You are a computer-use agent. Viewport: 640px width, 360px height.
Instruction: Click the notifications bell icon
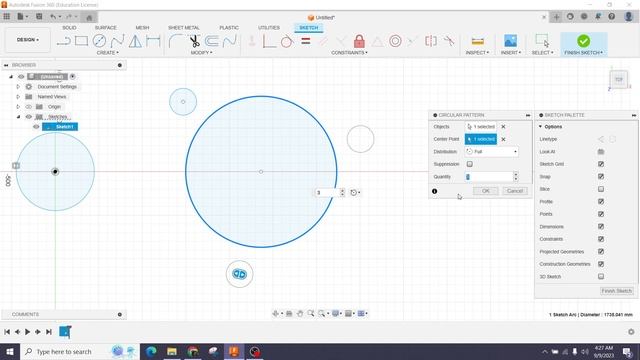coord(598,17)
